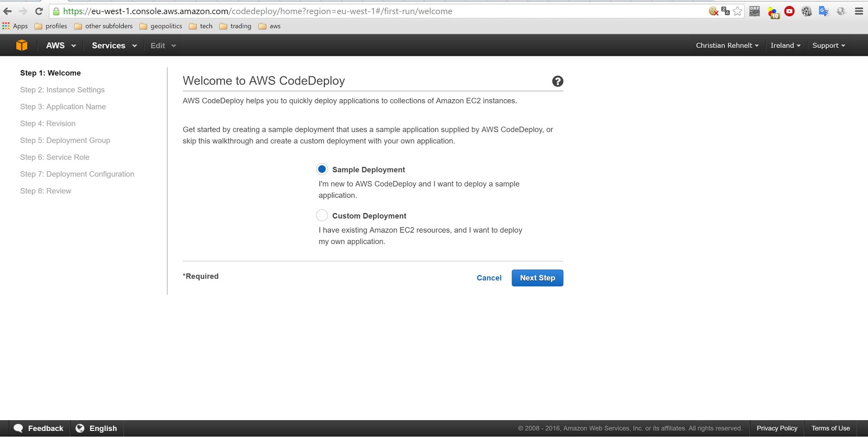Open the Ireland region dropdown
Screen dimensions: 868x437
click(x=785, y=46)
